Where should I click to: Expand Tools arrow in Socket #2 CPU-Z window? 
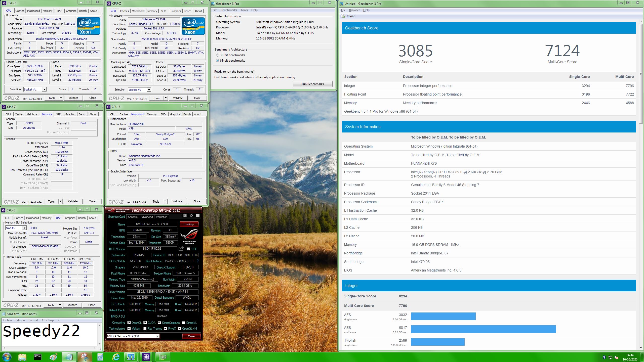tap(166, 98)
